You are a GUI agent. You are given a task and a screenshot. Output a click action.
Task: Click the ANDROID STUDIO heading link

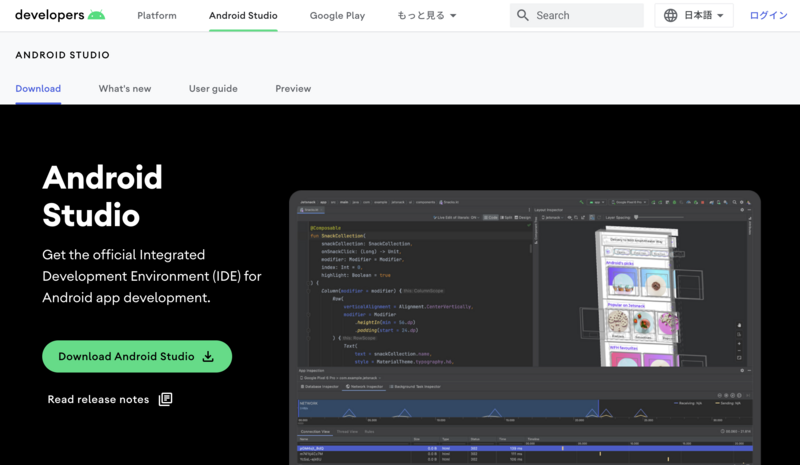coord(62,55)
